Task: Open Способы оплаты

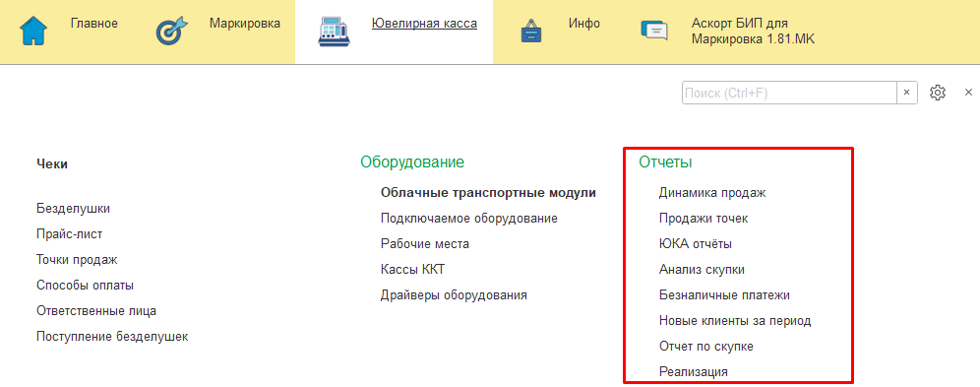Action: (x=85, y=286)
